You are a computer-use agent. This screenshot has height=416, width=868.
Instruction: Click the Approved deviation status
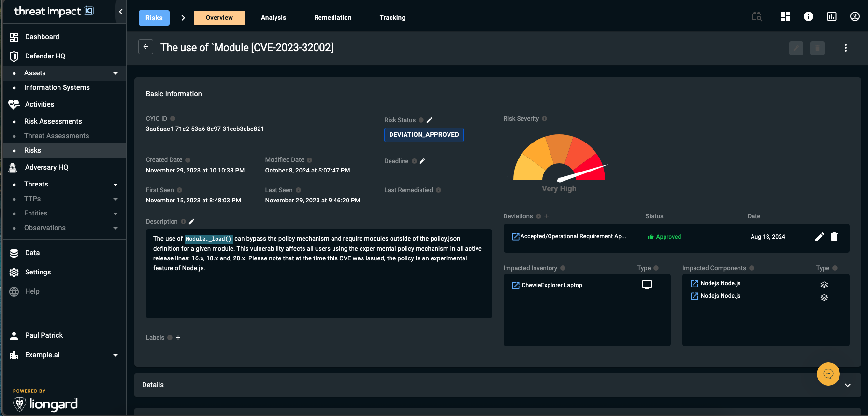(x=664, y=237)
